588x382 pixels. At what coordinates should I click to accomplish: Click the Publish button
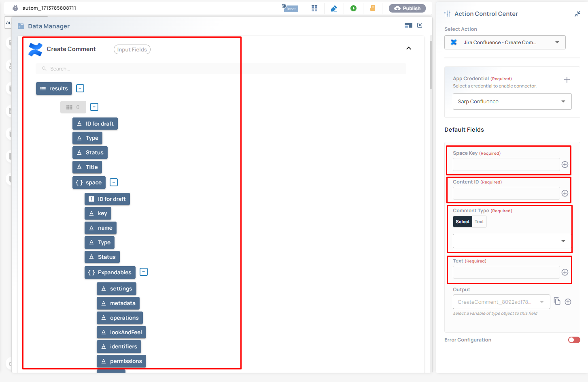(407, 8)
